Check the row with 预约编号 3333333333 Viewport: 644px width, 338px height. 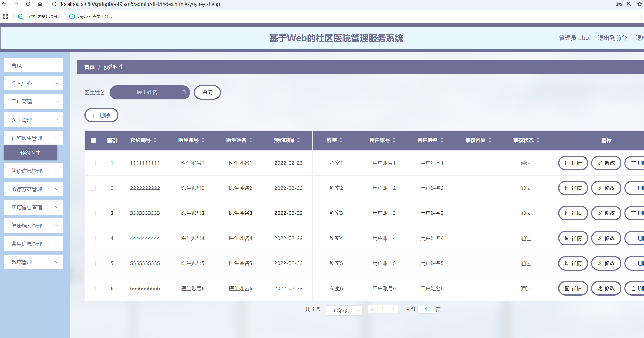tap(93, 213)
